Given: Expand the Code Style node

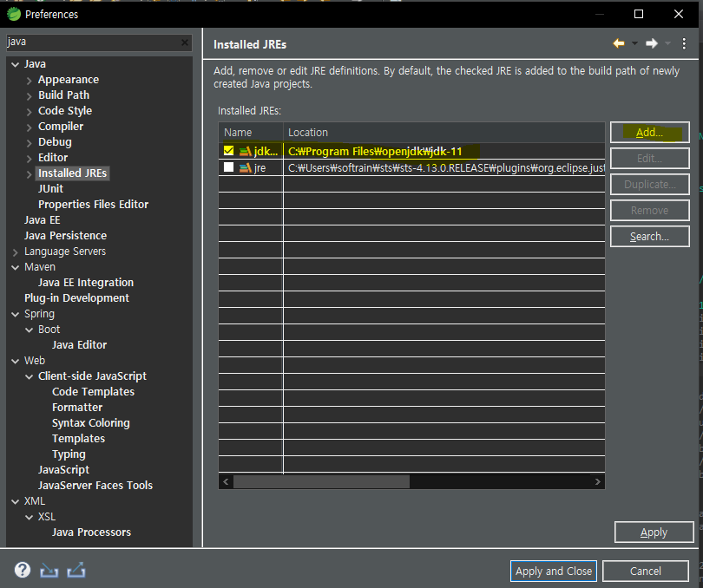Looking at the screenshot, I should (30, 112).
